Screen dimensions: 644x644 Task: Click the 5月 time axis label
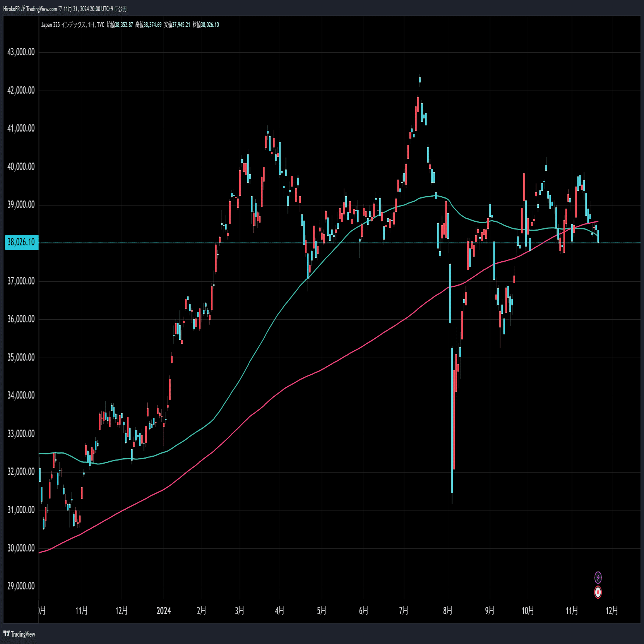[x=321, y=611]
